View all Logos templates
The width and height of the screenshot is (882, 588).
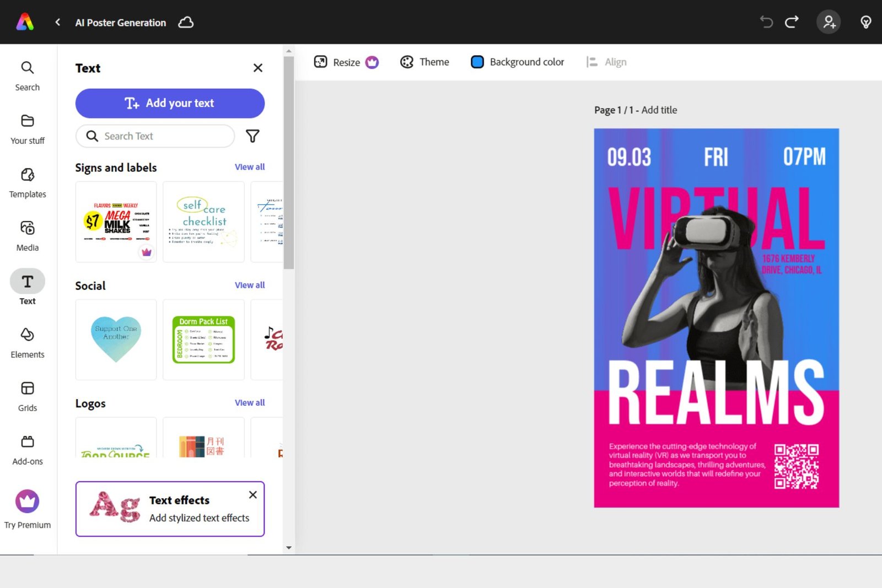coord(250,403)
